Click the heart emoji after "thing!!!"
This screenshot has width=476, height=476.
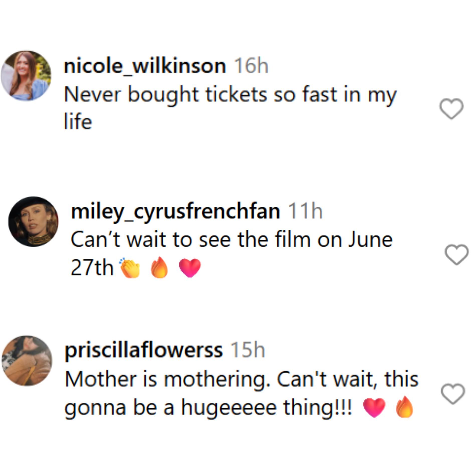374,408
